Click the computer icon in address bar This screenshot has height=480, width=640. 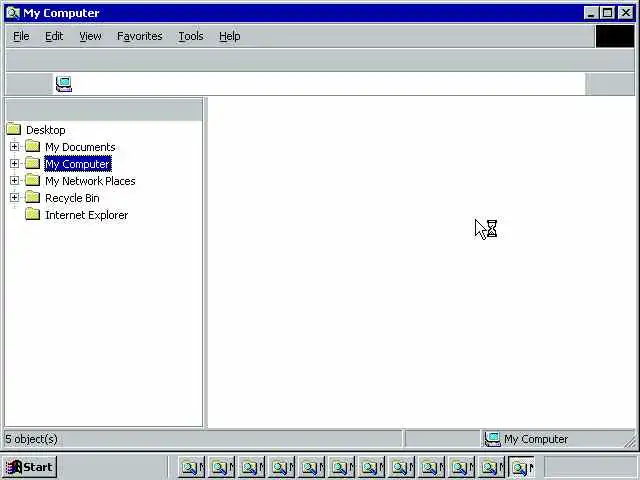(64, 84)
